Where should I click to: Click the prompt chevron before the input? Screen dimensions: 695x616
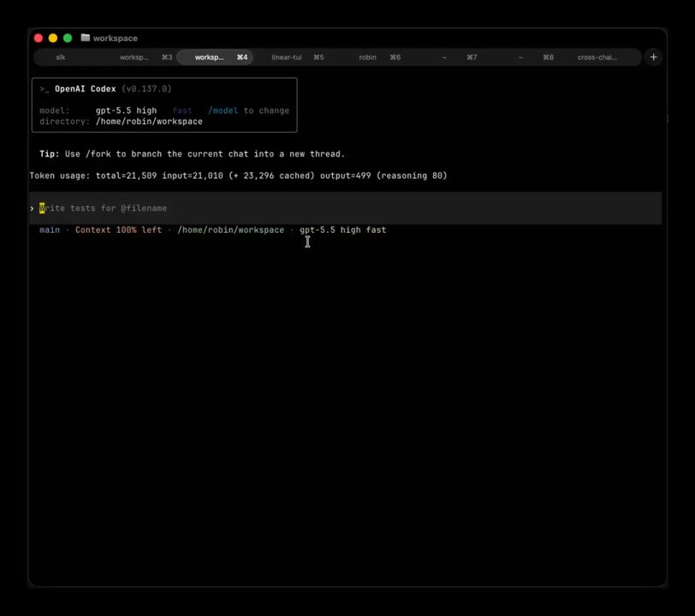pos(32,208)
